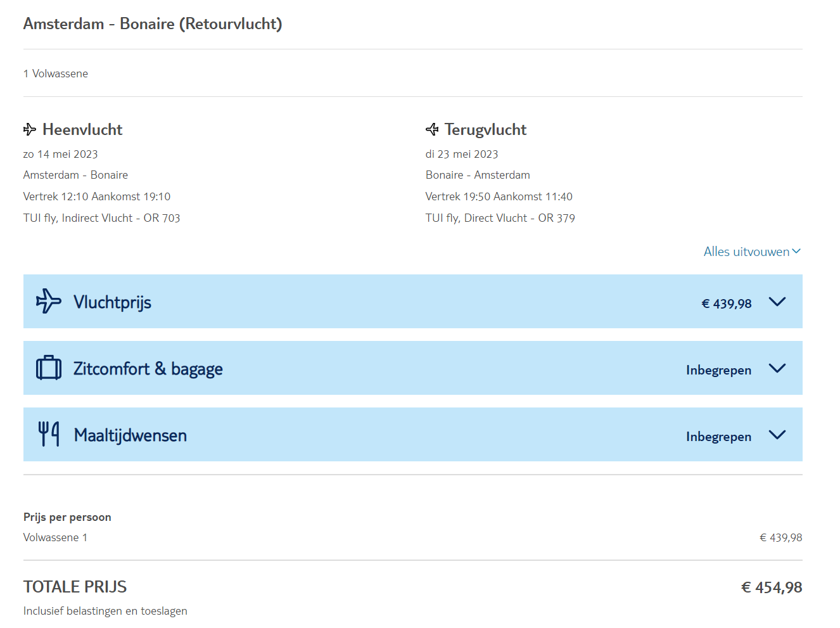
Task: Click the fork and knife Maaltijdwensen icon
Action: [49, 435]
